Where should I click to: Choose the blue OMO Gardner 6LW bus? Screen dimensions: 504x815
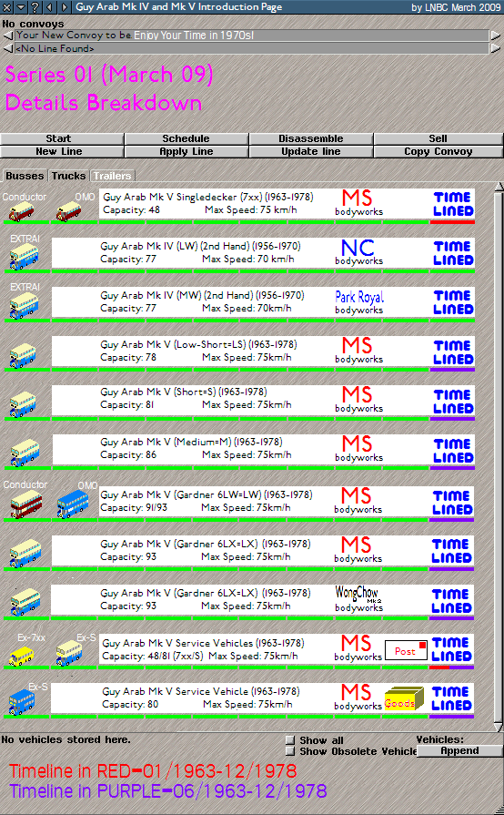coord(72,504)
